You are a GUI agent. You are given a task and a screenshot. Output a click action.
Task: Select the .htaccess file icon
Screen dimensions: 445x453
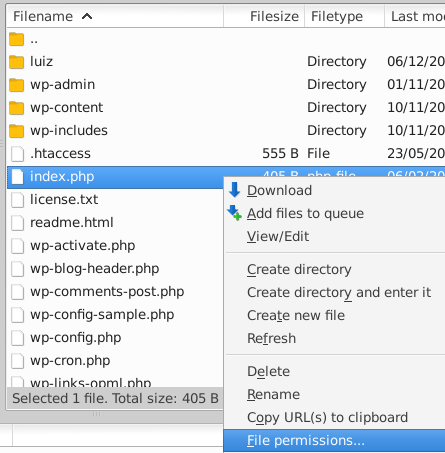(x=17, y=154)
